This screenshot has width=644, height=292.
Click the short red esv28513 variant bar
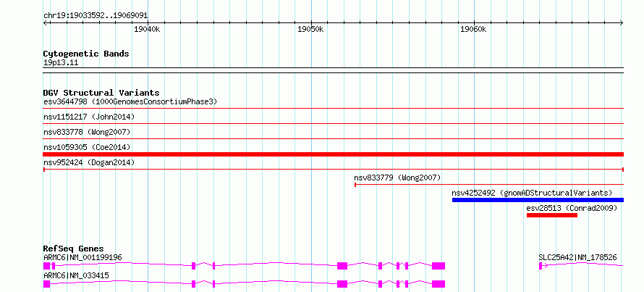pos(552,215)
